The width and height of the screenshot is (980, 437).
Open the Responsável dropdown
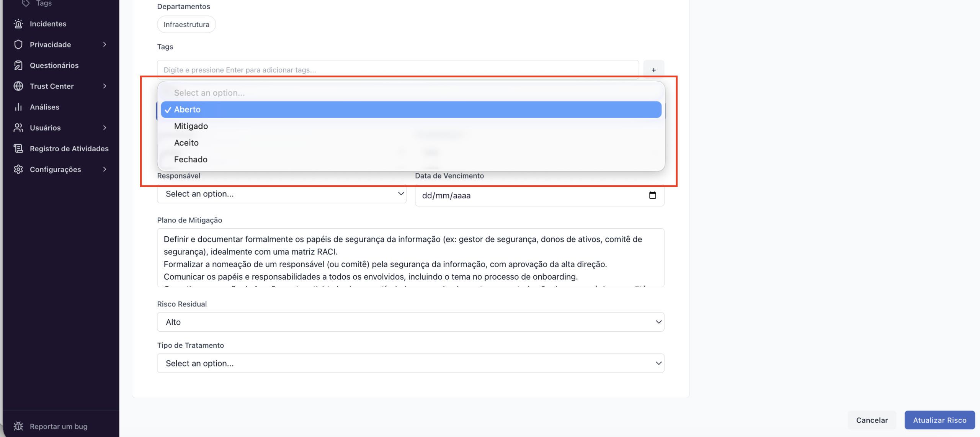(282, 194)
